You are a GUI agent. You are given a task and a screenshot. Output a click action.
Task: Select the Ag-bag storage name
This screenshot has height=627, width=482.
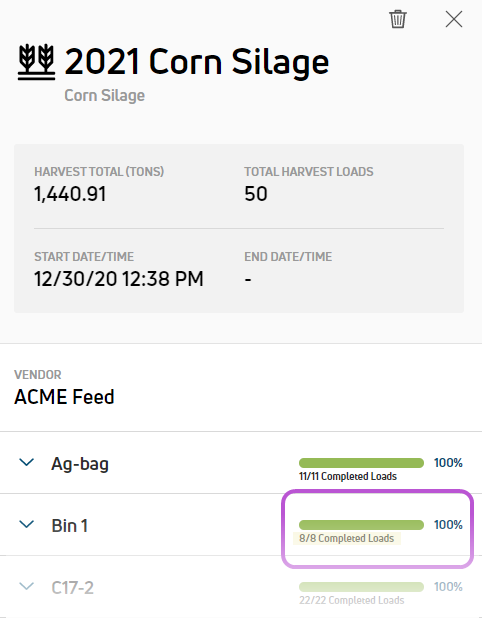[x=80, y=464]
